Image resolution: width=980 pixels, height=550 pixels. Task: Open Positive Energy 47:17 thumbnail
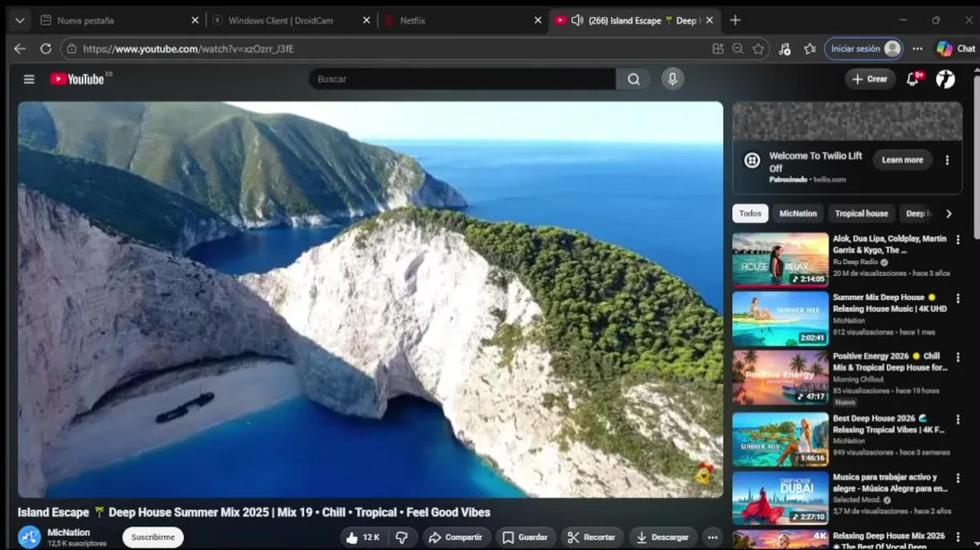coord(780,377)
